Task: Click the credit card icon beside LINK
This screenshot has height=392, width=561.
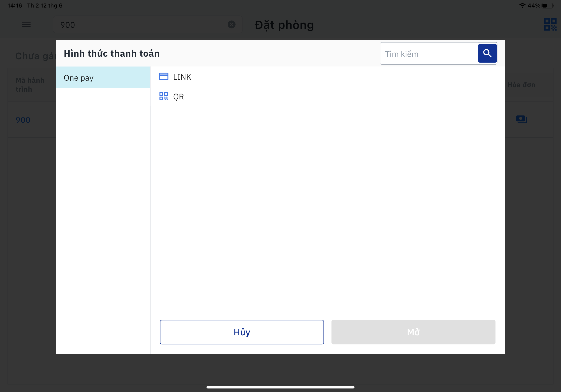Action: point(164,76)
